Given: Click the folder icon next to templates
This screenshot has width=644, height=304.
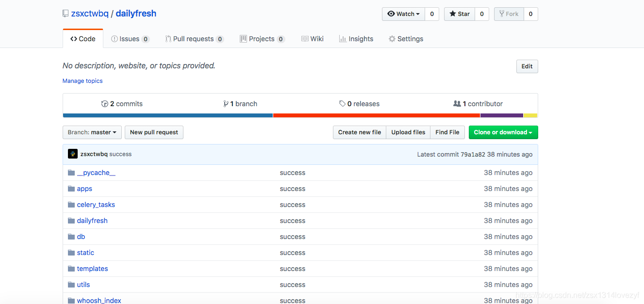Looking at the screenshot, I should click(71, 269).
